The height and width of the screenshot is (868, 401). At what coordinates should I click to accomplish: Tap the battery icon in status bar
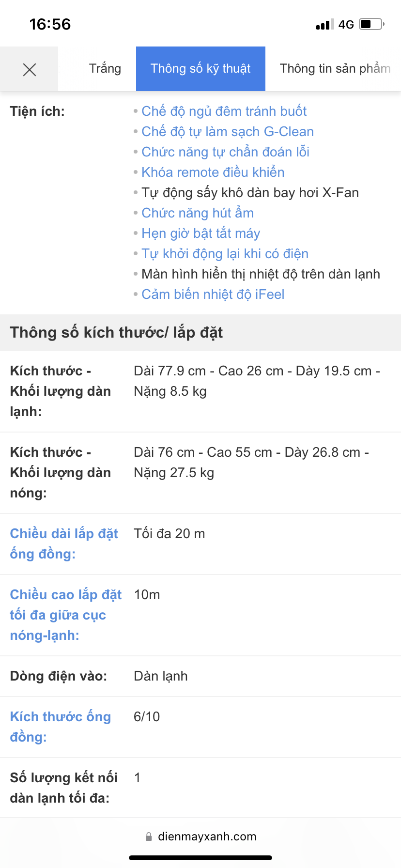click(371, 24)
